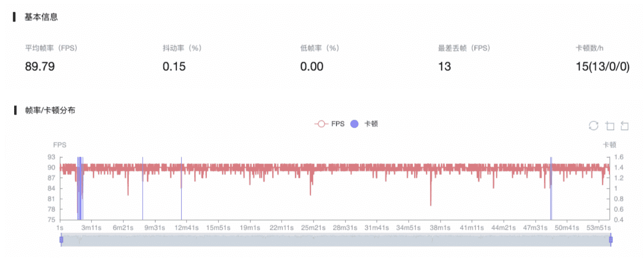Click the 25m21s time axis label
The height and width of the screenshot is (261, 644).
point(313,227)
